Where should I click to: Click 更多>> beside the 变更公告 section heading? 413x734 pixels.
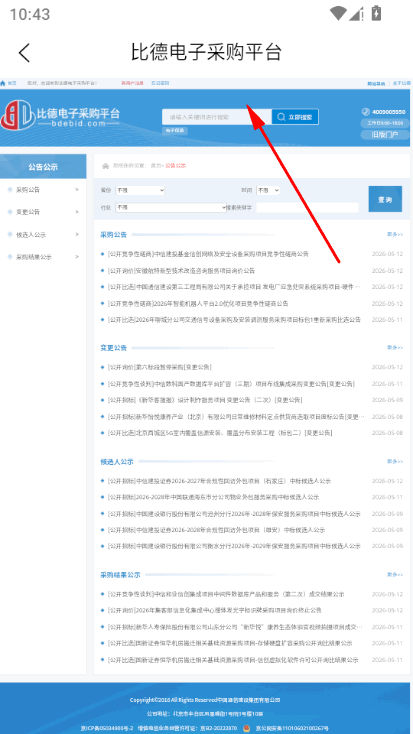(x=395, y=347)
